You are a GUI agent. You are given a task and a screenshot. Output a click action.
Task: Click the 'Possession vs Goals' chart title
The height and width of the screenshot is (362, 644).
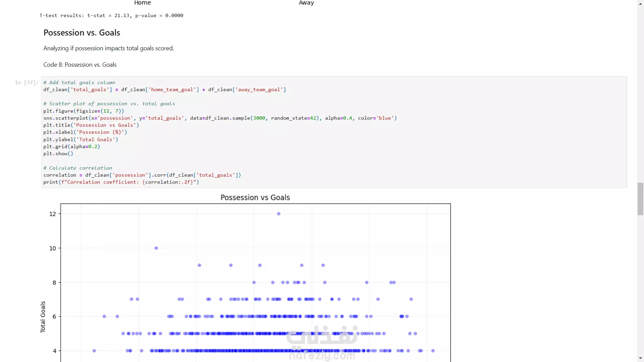255,197
